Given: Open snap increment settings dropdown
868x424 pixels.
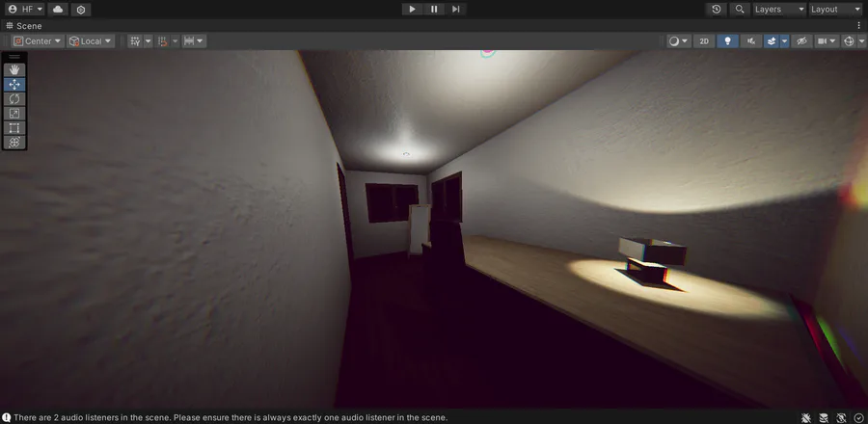Looking at the screenshot, I should (194, 40).
